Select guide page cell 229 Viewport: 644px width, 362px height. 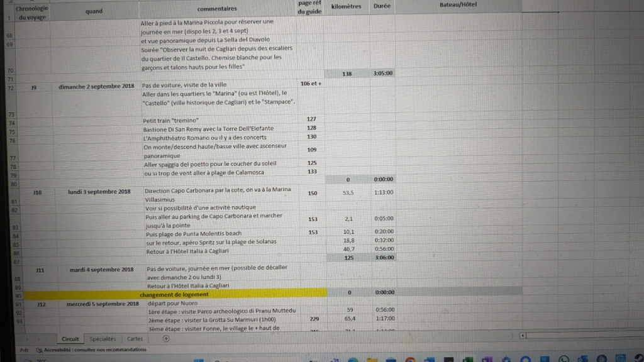[x=314, y=319]
